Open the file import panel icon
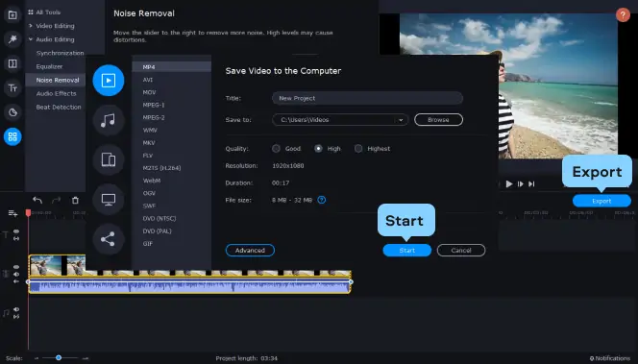This screenshot has width=638, height=364. click(12, 15)
